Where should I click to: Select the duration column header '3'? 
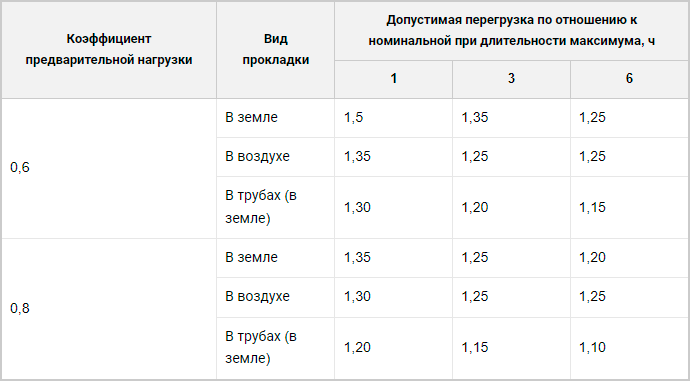click(511, 79)
